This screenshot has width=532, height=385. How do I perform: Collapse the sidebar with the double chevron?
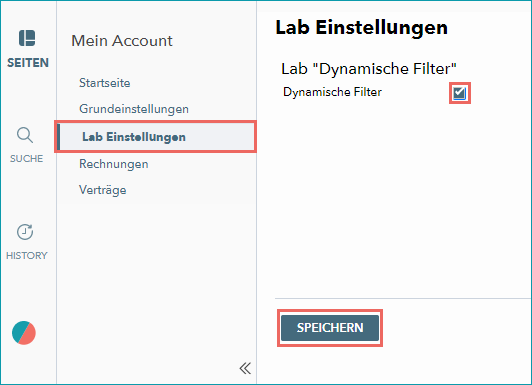(x=245, y=368)
